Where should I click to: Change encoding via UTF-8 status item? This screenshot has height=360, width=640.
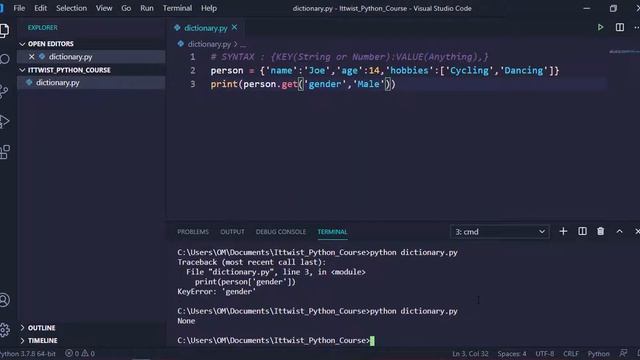(545, 354)
